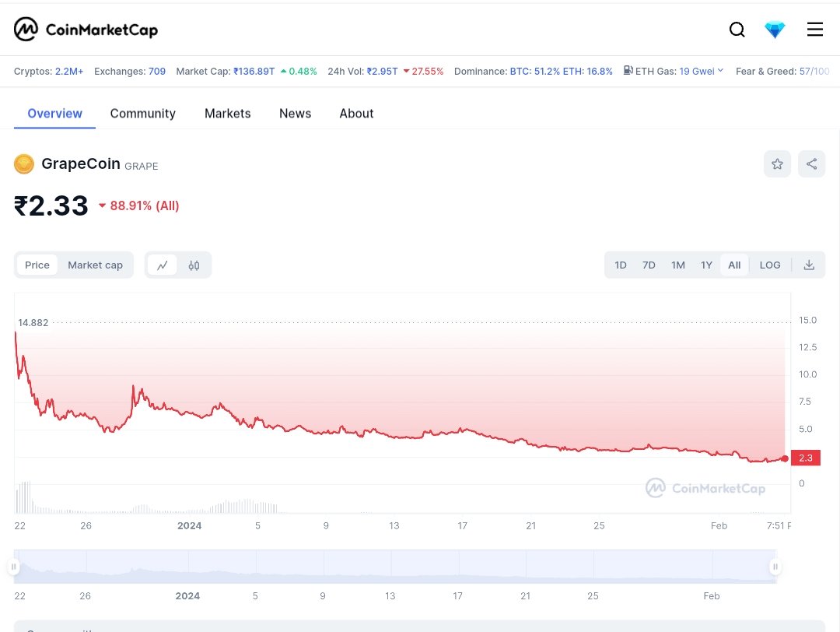The height and width of the screenshot is (632, 840).
Task: Open the Markets tab
Action: coord(228,114)
